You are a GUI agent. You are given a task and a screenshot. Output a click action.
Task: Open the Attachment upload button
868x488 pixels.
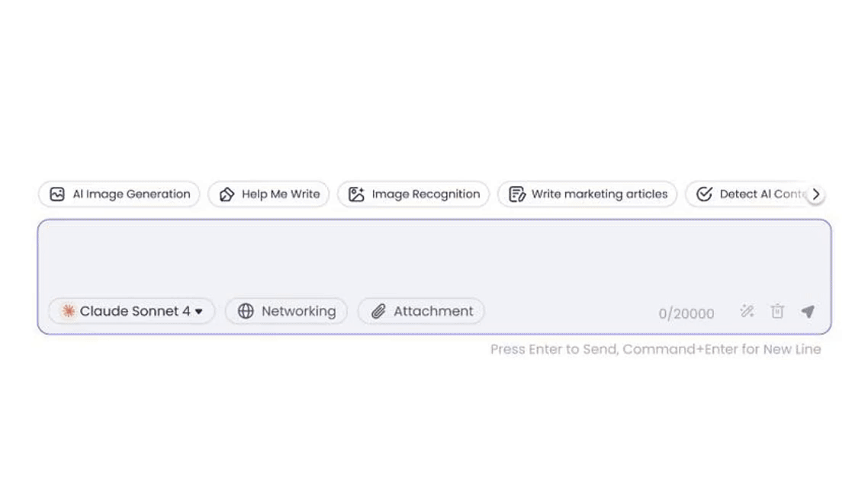point(421,311)
